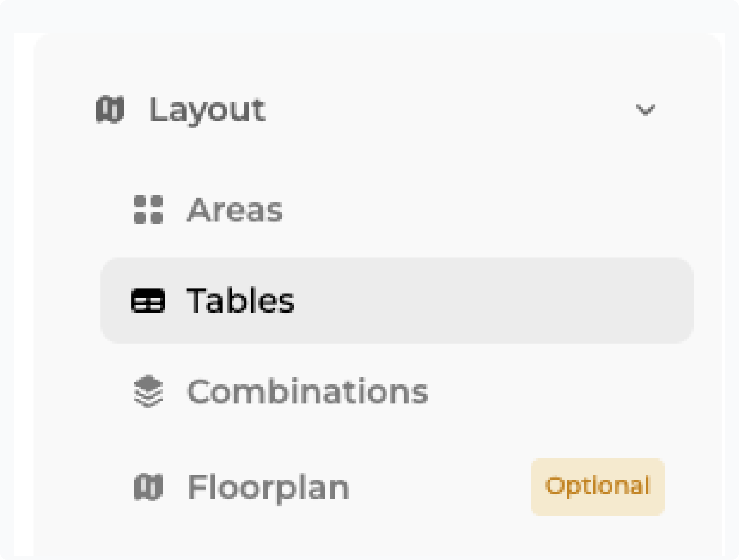Click empty space right of Areas label
This screenshot has width=739, height=560.
point(474,210)
